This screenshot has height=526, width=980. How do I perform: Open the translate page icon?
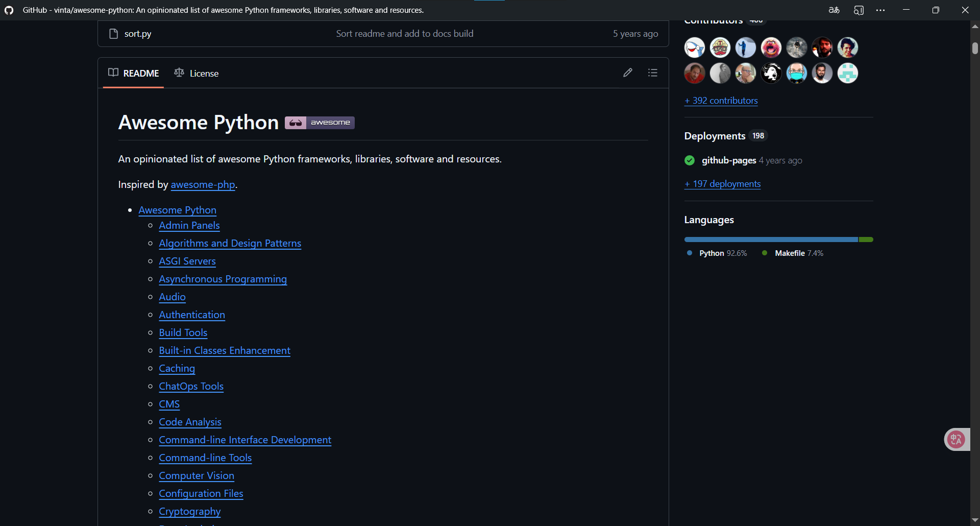pos(834,10)
